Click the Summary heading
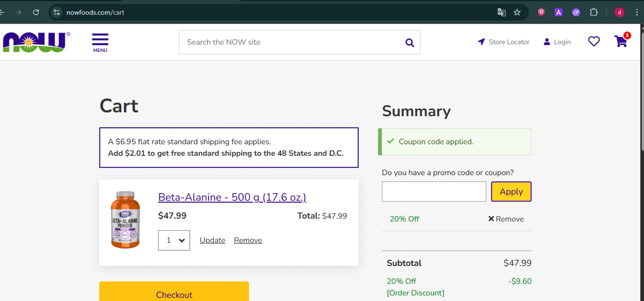 (416, 111)
